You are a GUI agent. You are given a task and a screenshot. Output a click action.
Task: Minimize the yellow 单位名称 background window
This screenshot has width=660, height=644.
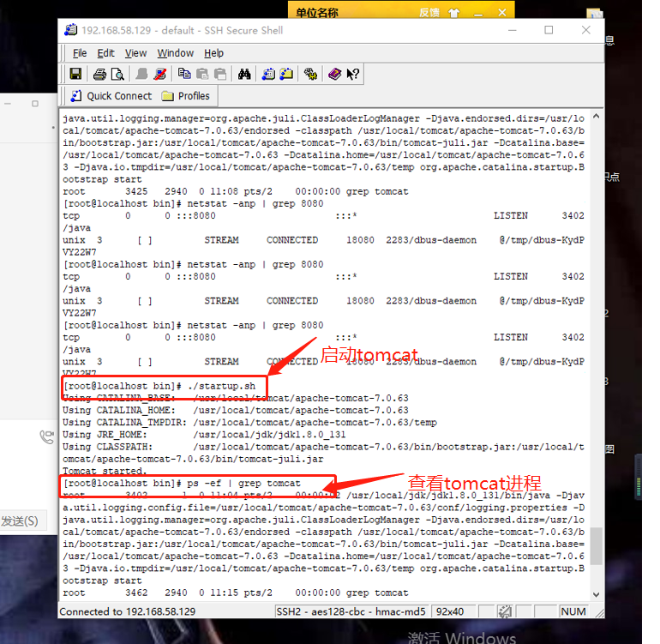(478, 14)
